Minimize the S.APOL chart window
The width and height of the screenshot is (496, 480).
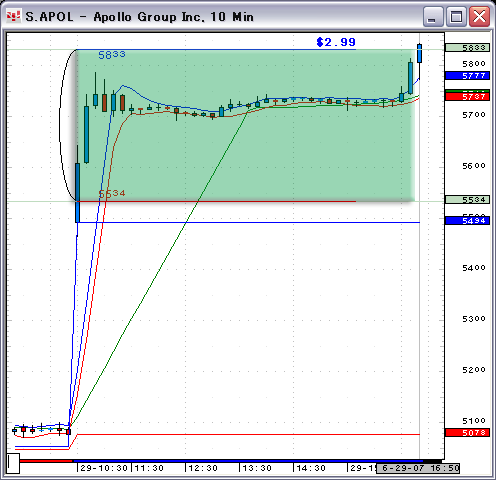coord(433,16)
